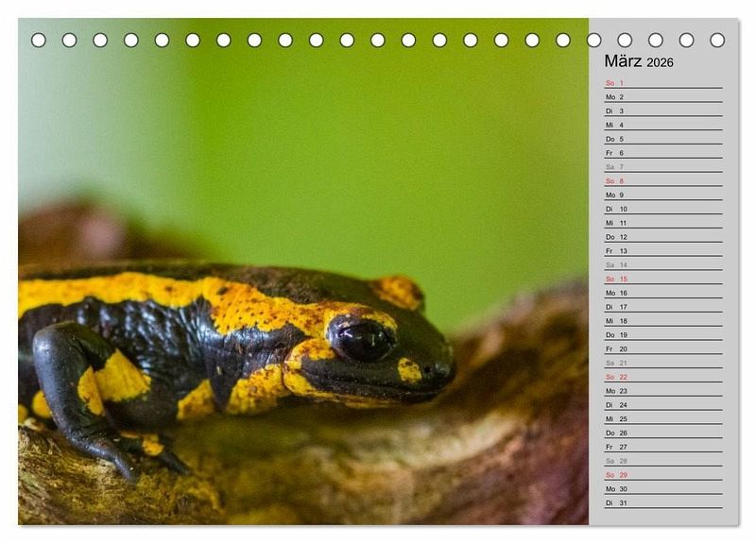Click the Fr 20 date line

[661, 349]
